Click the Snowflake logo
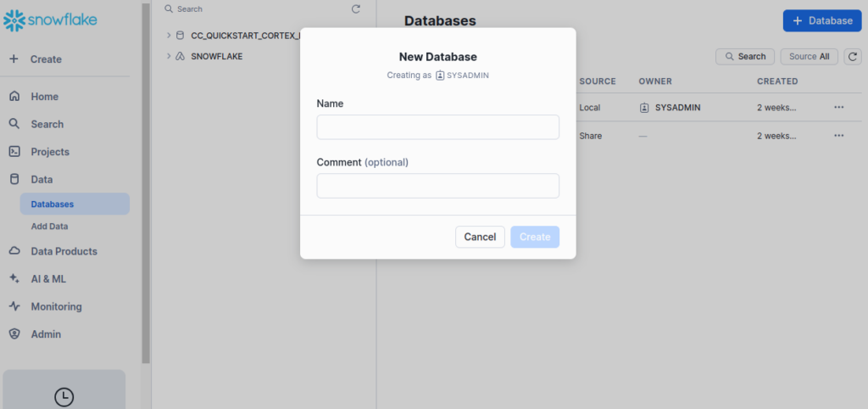The width and height of the screenshot is (868, 409). click(49, 20)
